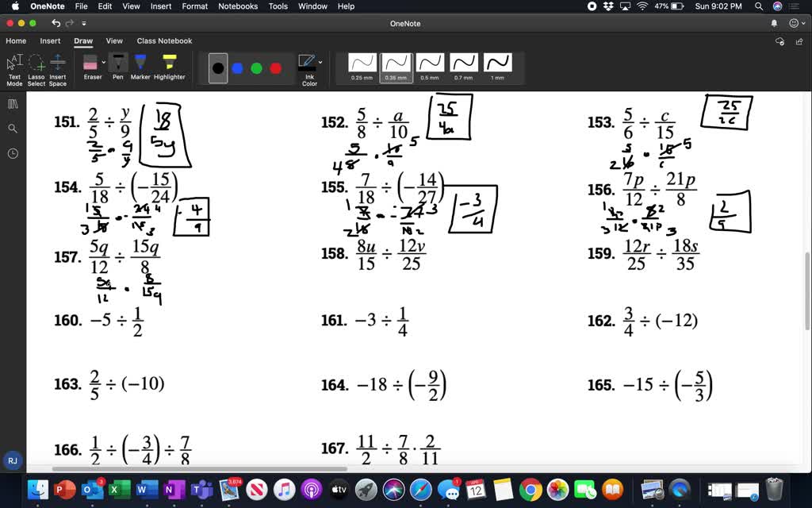Open the notebooks list in sidebar
Screen dimensions: 812x508
(x=12, y=103)
